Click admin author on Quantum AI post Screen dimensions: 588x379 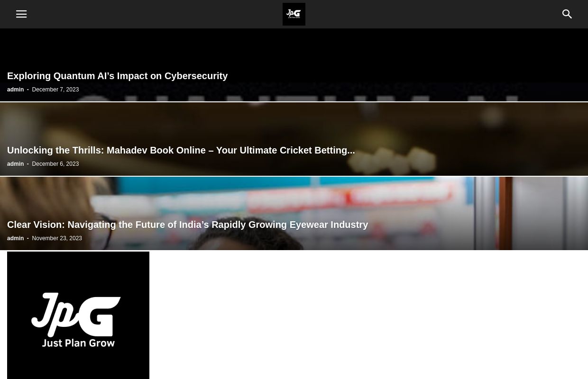pos(15,90)
